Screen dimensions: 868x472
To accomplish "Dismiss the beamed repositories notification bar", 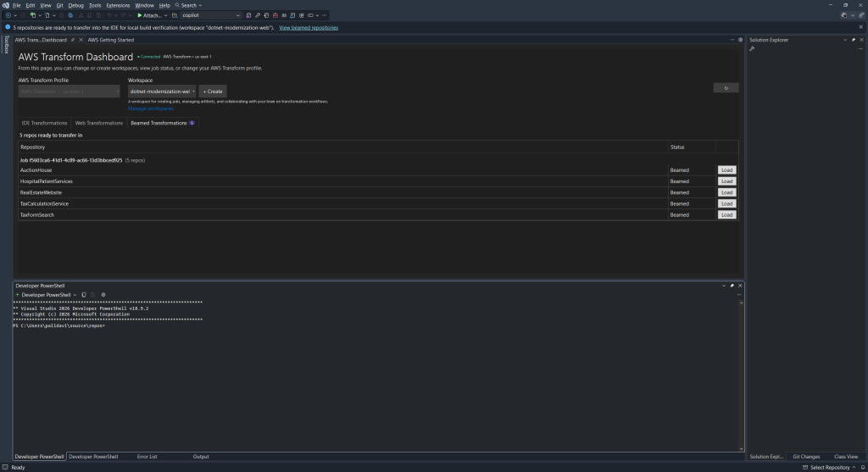I will point(861,27).
